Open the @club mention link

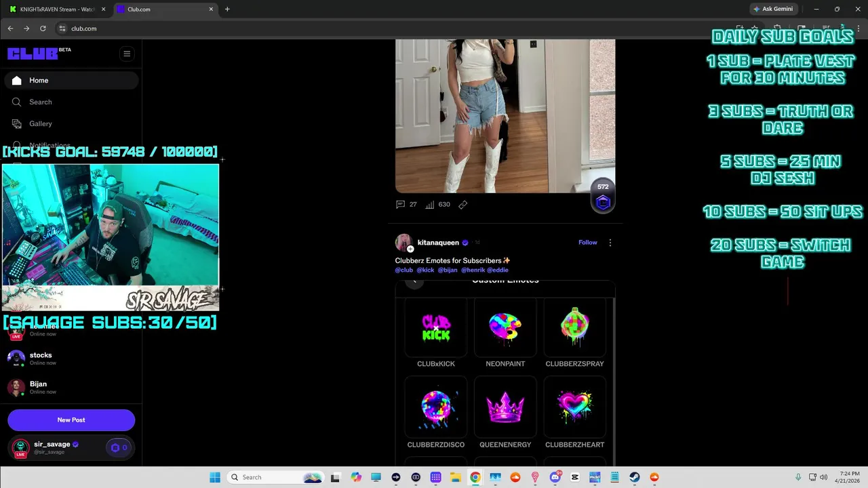(x=404, y=270)
